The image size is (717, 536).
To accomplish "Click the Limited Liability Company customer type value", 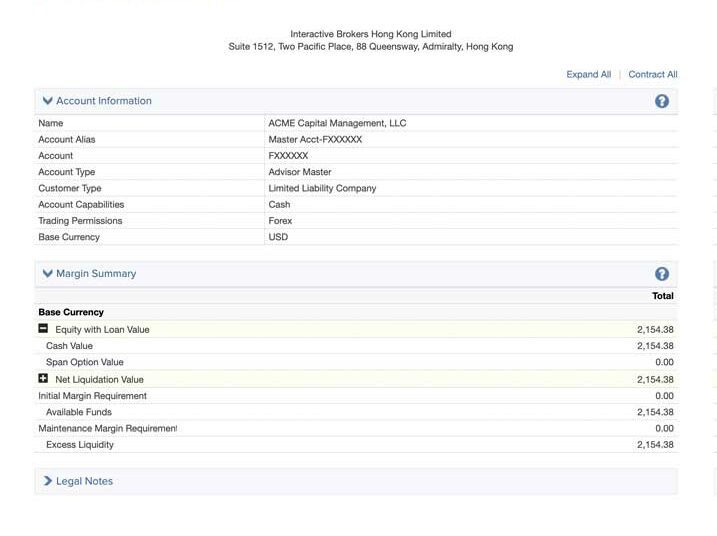I will click(x=321, y=188).
